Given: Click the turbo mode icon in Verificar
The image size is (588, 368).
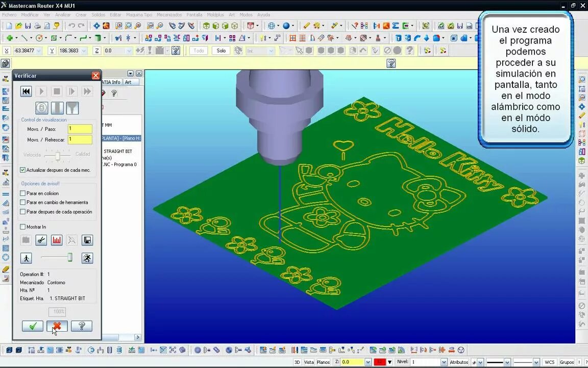Looking at the screenshot, I should tap(42, 108).
